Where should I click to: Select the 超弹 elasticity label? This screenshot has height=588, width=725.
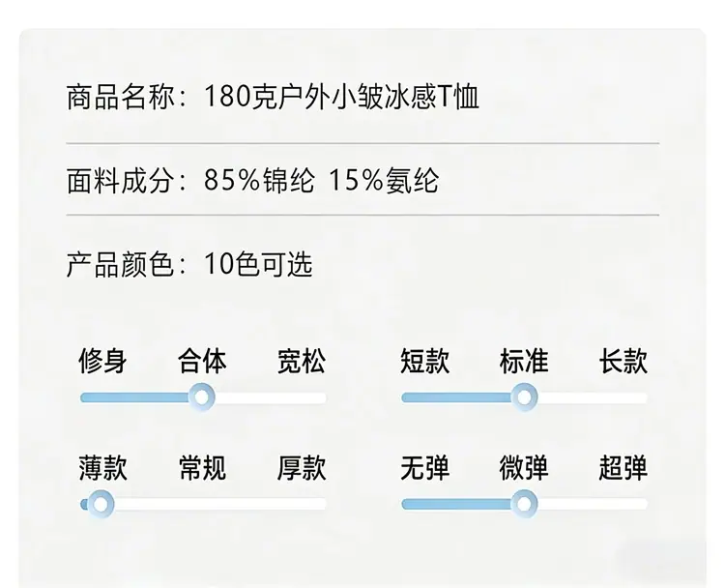623,468
